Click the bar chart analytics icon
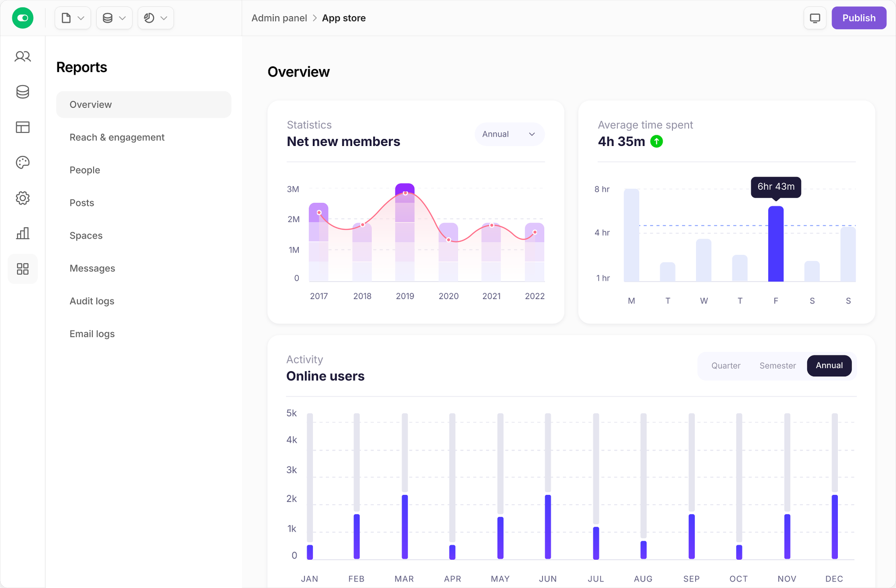This screenshot has height=588, width=896. [x=22, y=233]
